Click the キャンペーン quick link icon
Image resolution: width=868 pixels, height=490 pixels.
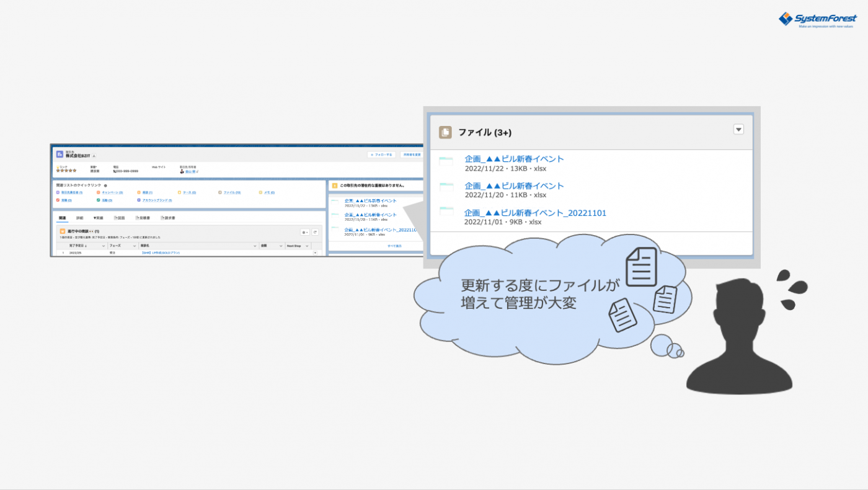(x=98, y=192)
